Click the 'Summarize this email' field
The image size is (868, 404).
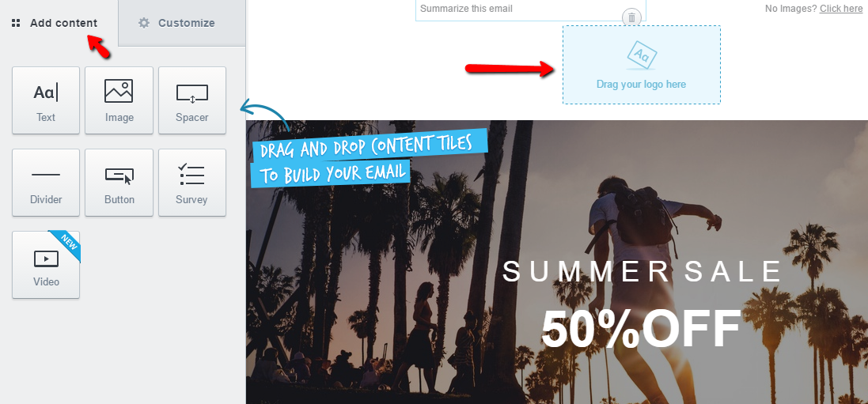pyautogui.click(x=531, y=10)
